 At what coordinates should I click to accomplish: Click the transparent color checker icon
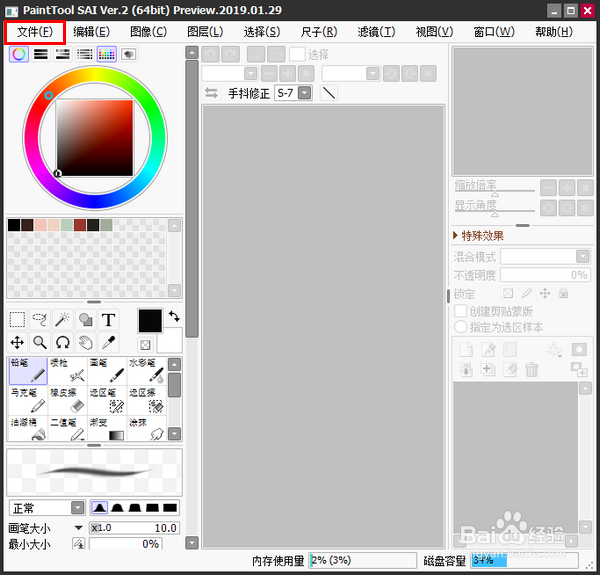(145, 345)
